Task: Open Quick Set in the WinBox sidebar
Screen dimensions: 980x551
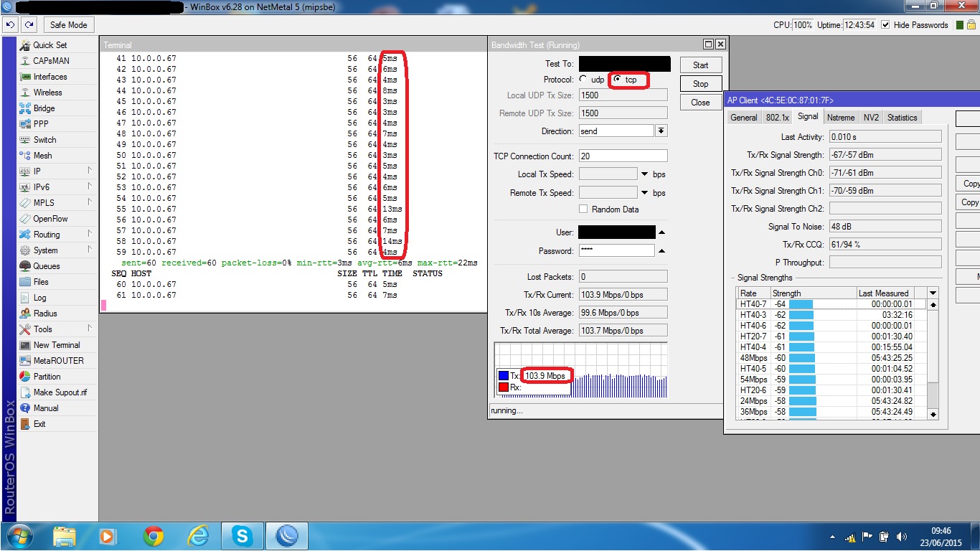Action: (50, 45)
